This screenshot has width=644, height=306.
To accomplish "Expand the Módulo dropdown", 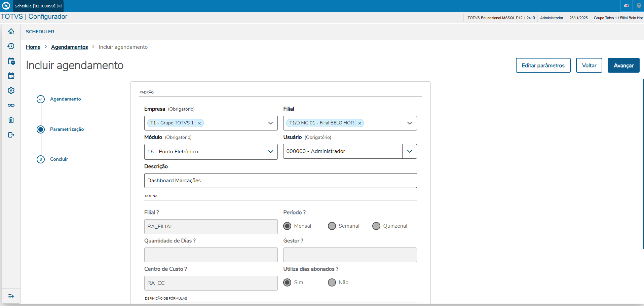I will [270, 152].
